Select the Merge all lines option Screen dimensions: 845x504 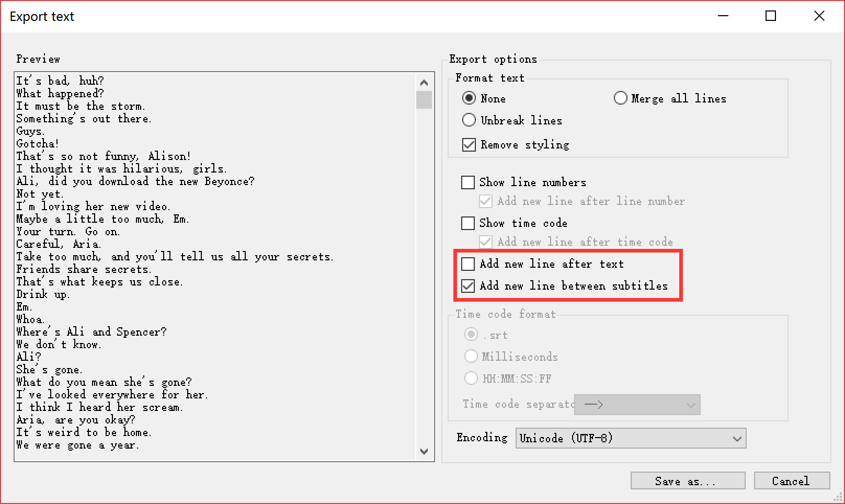pyautogui.click(x=621, y=98)
